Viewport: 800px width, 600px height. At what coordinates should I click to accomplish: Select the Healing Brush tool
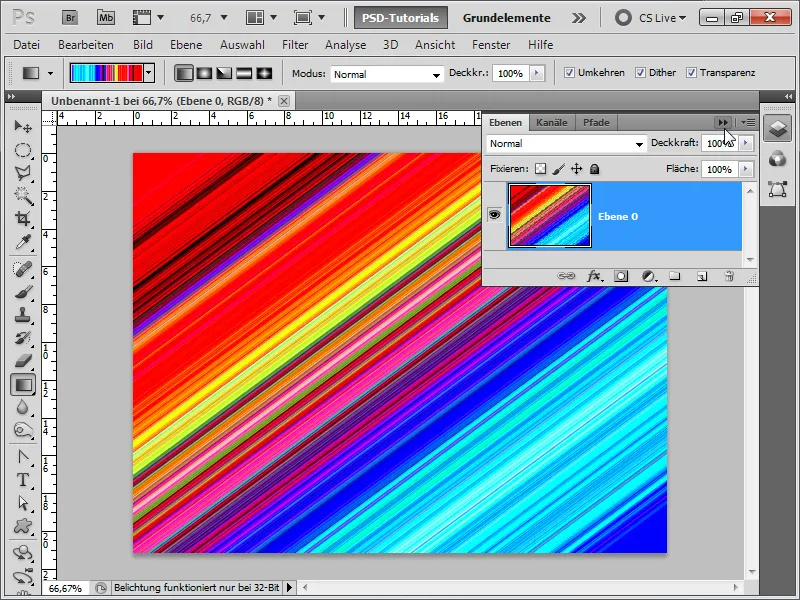pyautogui.click(x=23, y=269)
